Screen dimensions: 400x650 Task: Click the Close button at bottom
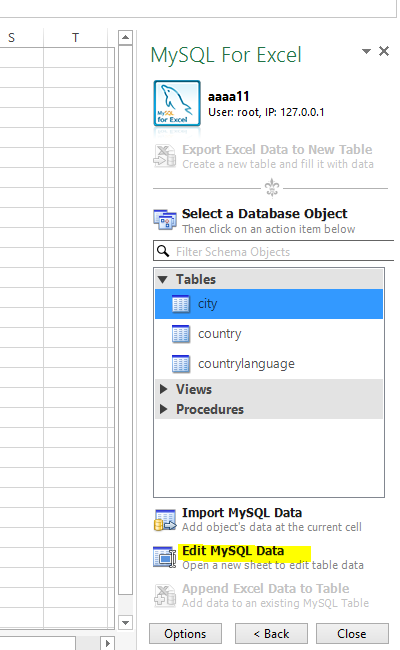352,633
